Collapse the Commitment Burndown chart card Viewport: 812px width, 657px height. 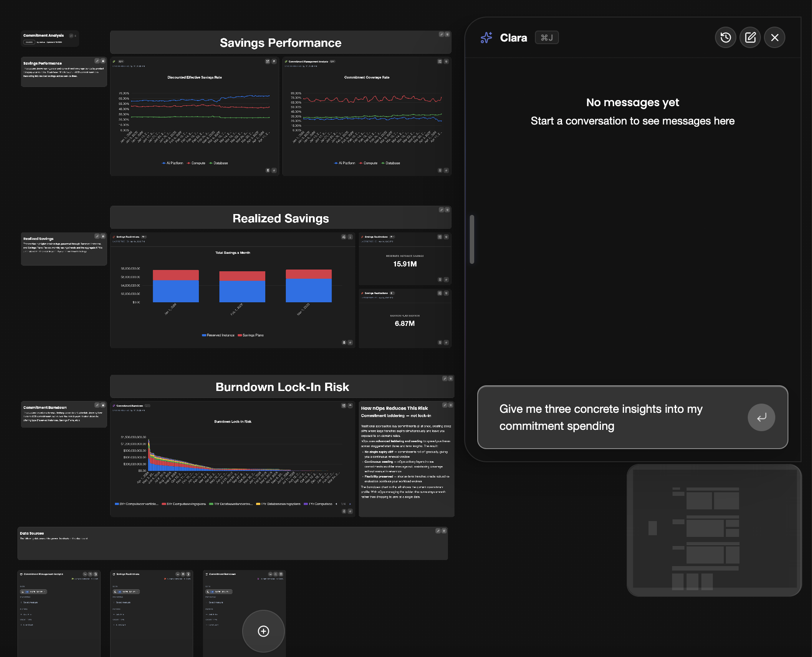pos(350,405)
